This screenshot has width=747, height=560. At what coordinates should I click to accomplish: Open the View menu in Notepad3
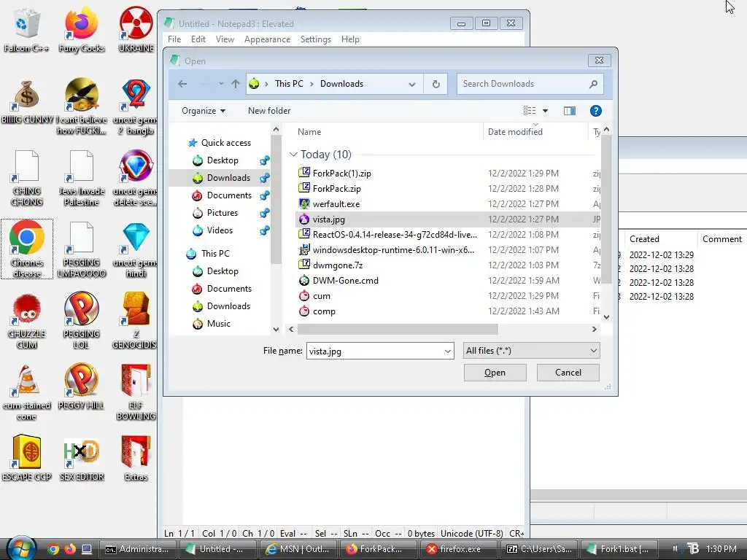tap(225, 39)
